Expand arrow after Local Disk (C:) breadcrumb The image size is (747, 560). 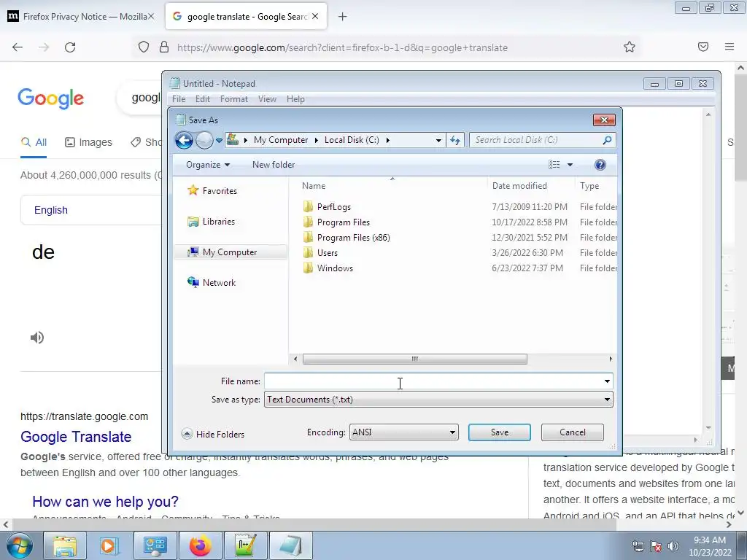[388, 140]
